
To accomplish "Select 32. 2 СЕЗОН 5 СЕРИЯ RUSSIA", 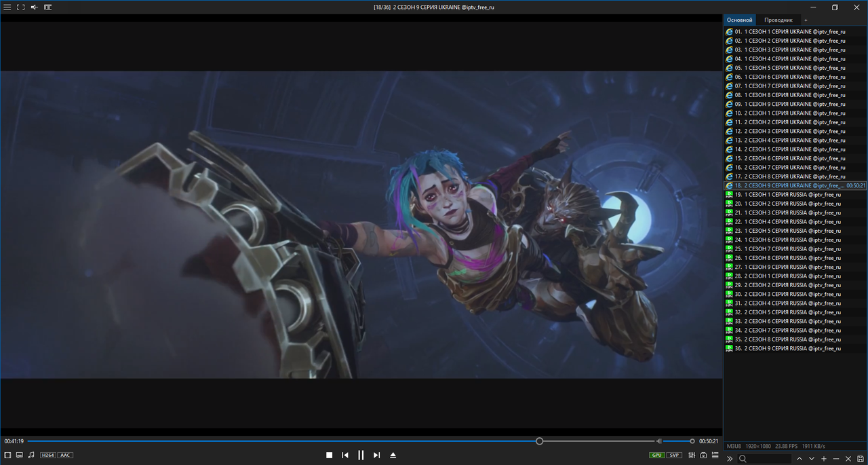I will click(x=795, y=312).
